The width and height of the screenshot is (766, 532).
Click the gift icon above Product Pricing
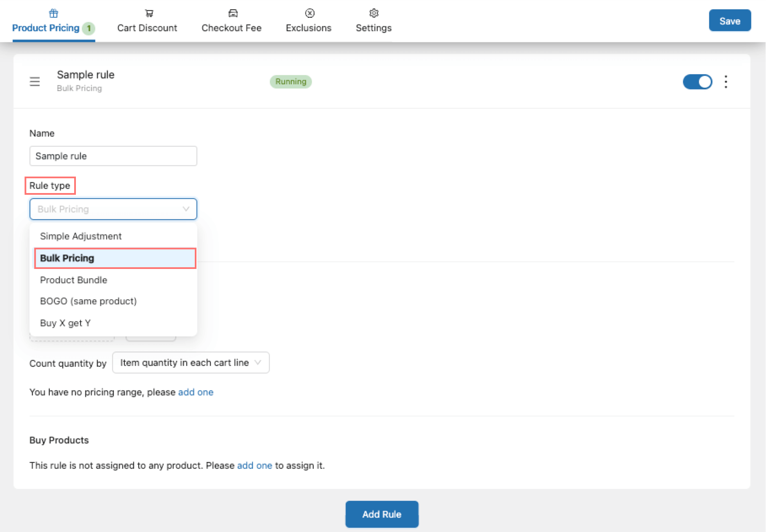tap(54, 13)
